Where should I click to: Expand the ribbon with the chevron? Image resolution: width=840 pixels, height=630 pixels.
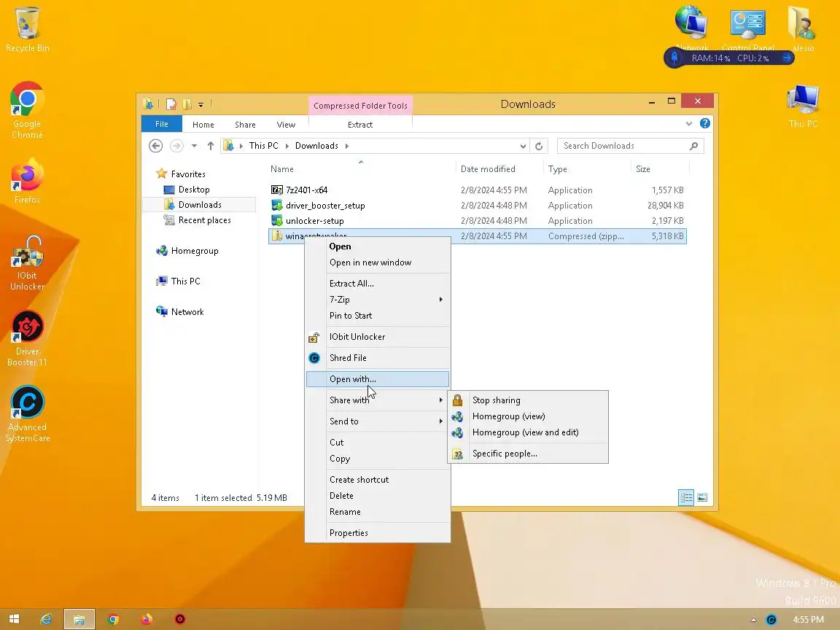pos(689,124)
